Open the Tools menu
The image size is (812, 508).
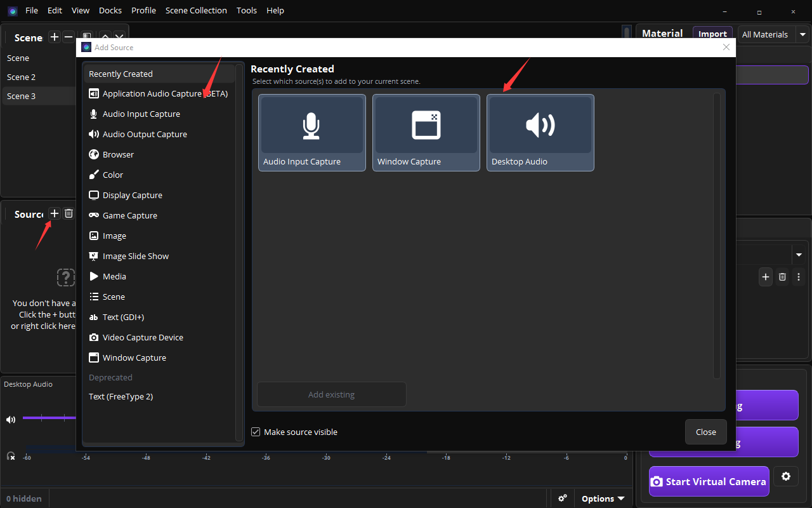[x=247, y=10]
